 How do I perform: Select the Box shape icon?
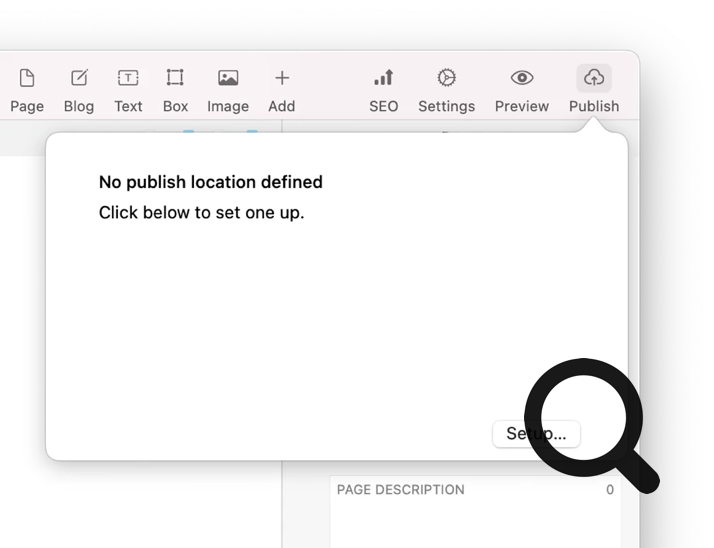coord(175,78)
